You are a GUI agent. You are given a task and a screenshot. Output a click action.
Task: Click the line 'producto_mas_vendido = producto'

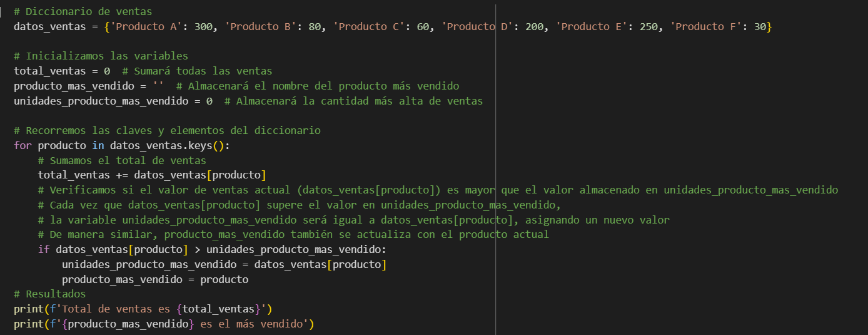(x=155, y=280)
